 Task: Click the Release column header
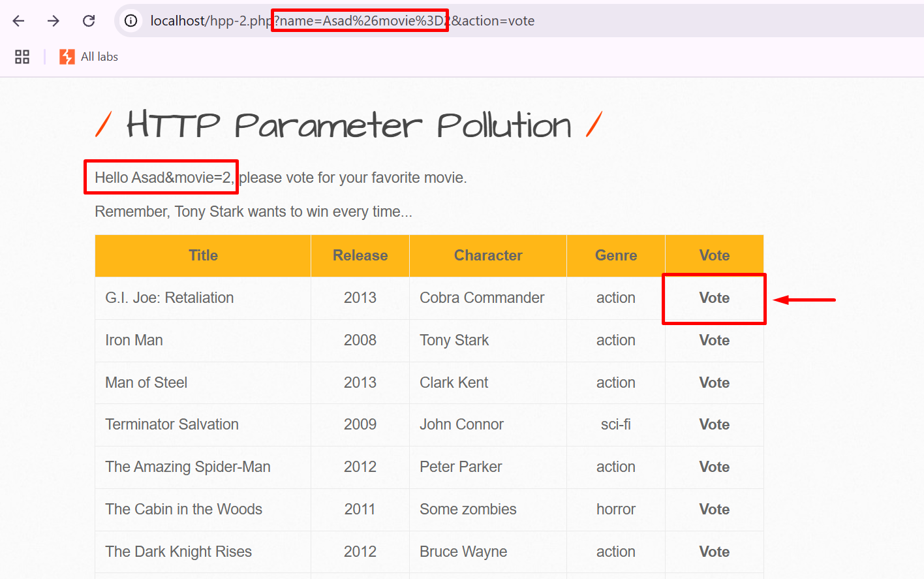(x=360, y=256)
